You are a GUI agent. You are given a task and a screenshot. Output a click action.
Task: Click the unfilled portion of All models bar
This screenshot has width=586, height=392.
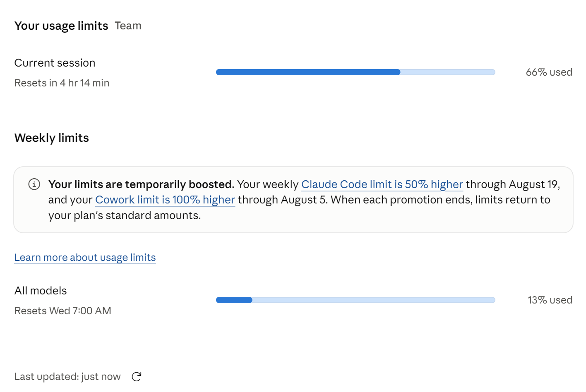374,300
